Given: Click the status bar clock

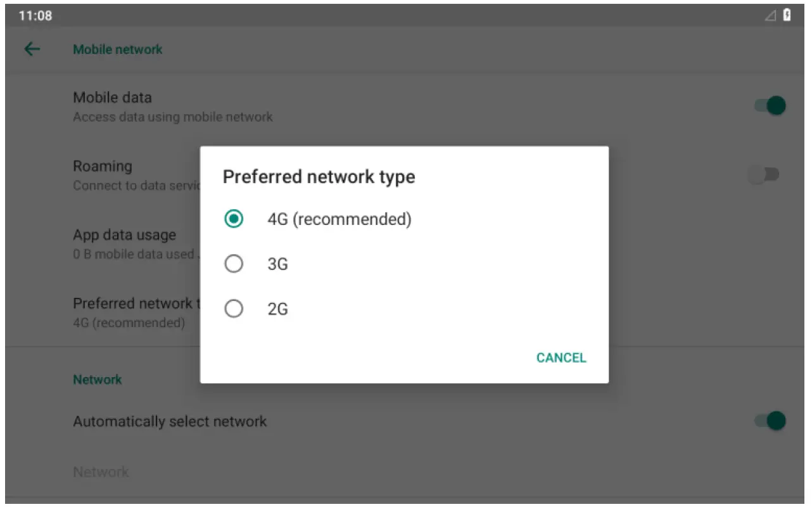Looking at the screenshot, I should click(35, 16).
